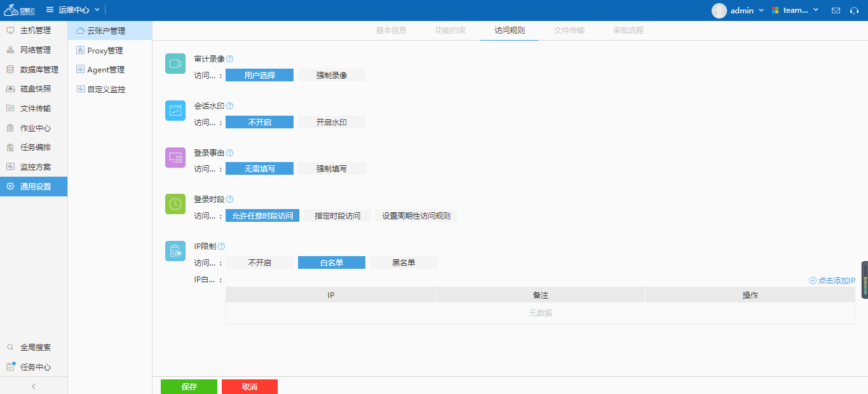The image size is (868, 394).
Task: Click the admin user avatar
Action: [x=719, y=10]
